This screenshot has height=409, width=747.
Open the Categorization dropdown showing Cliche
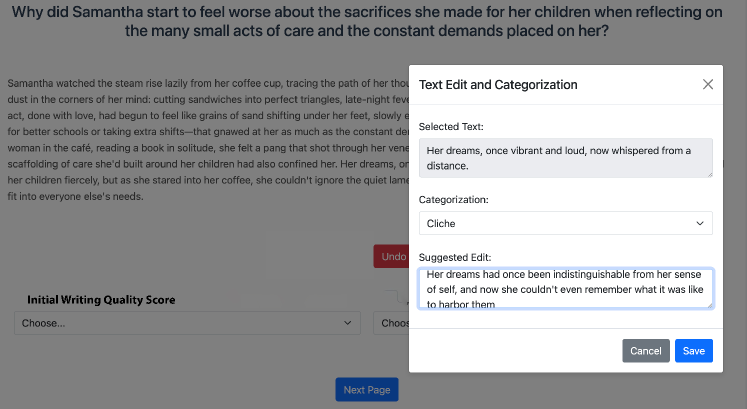coord(565,224)
